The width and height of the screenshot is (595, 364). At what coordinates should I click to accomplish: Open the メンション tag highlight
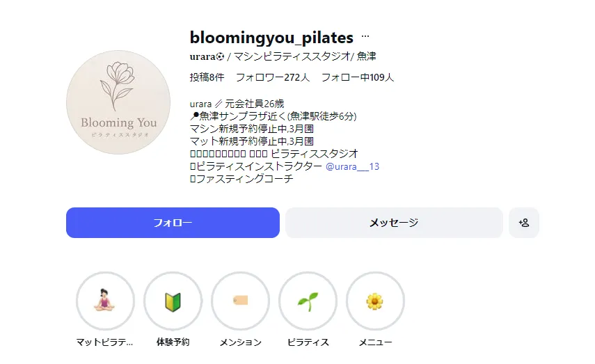[x=240, y=301]
